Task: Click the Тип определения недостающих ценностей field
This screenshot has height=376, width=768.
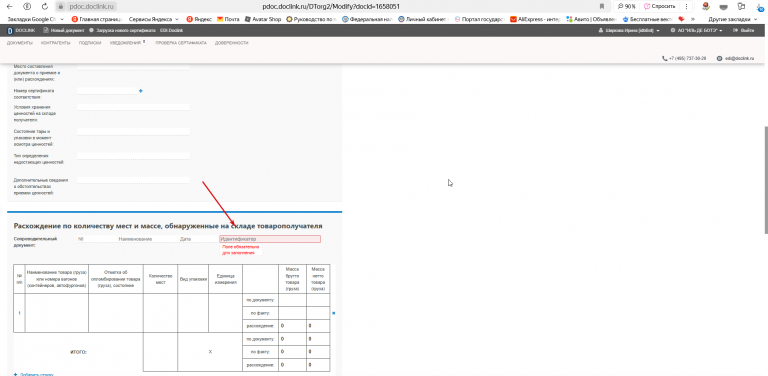Action: pos(133,156)
